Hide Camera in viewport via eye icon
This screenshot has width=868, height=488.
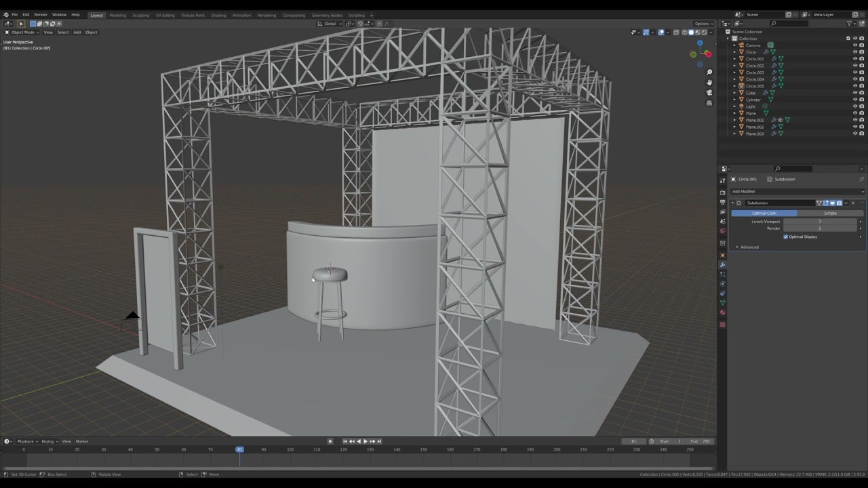[854, 45]
